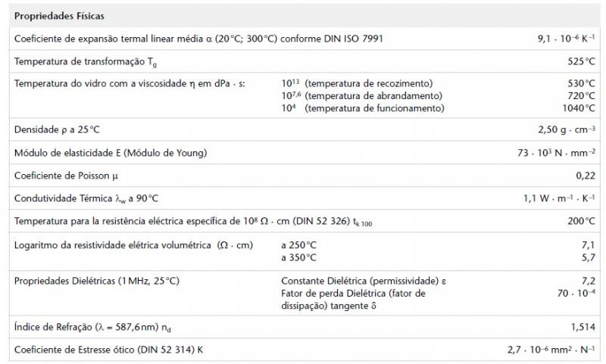Viewport: 606px width, 364px height.
Task: Select the Coeficiente de Estresse ótico row
Action: pos(305,350)
